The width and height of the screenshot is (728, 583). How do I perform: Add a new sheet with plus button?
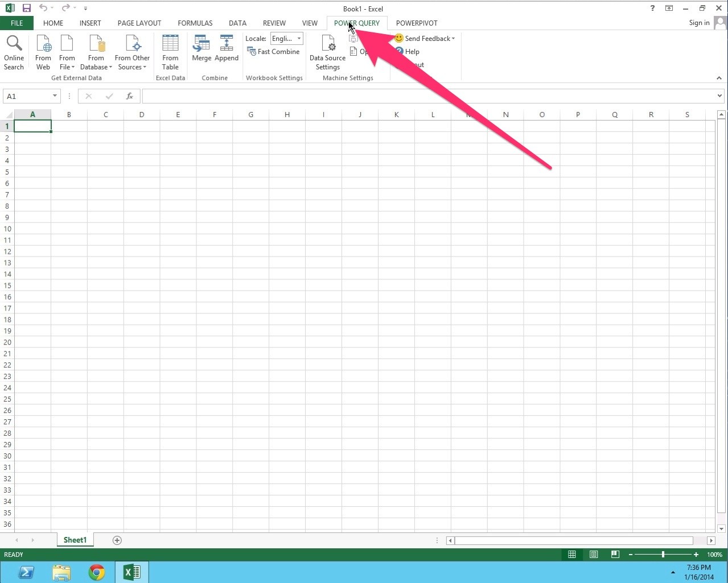click(x=117, y=540)
